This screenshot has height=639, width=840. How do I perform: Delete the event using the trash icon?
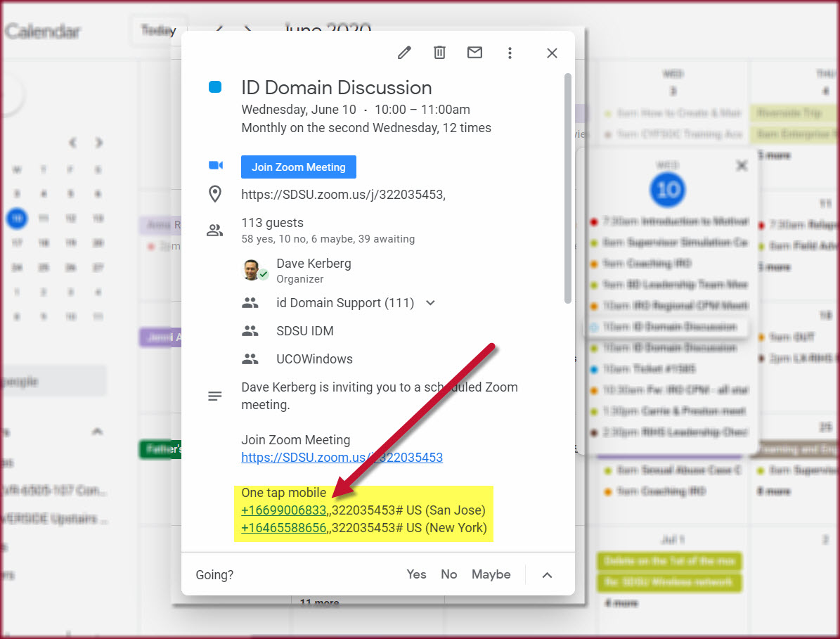click(x=439, y=53)
